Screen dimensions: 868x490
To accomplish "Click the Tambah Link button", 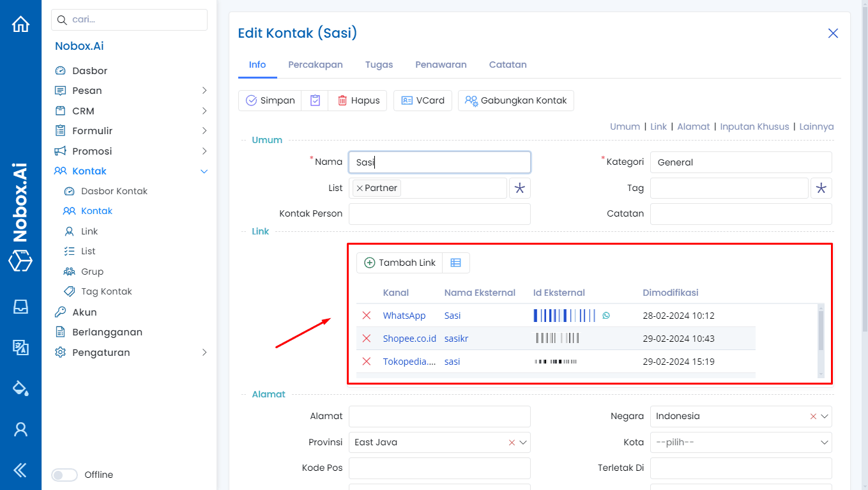I will tap(400, 263).
